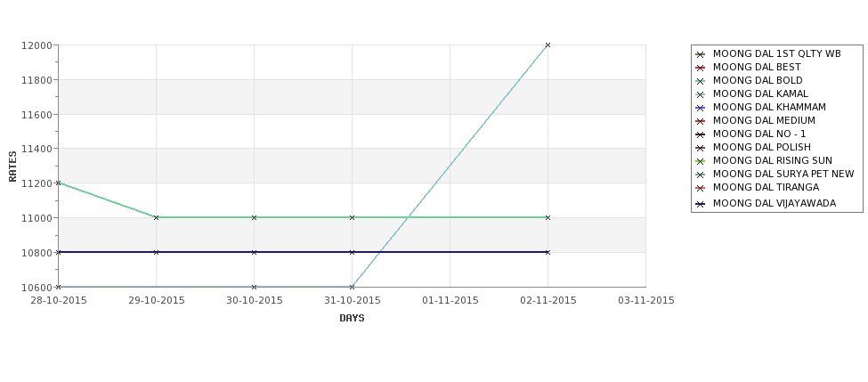Click the MOONG DAL POLISH legend marker

(x=701, y=147)
